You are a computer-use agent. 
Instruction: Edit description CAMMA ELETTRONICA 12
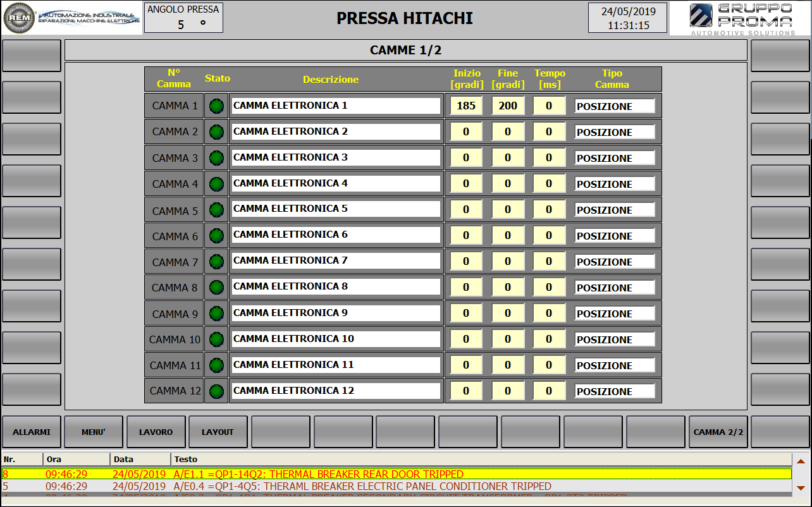[x=336, y=391]
